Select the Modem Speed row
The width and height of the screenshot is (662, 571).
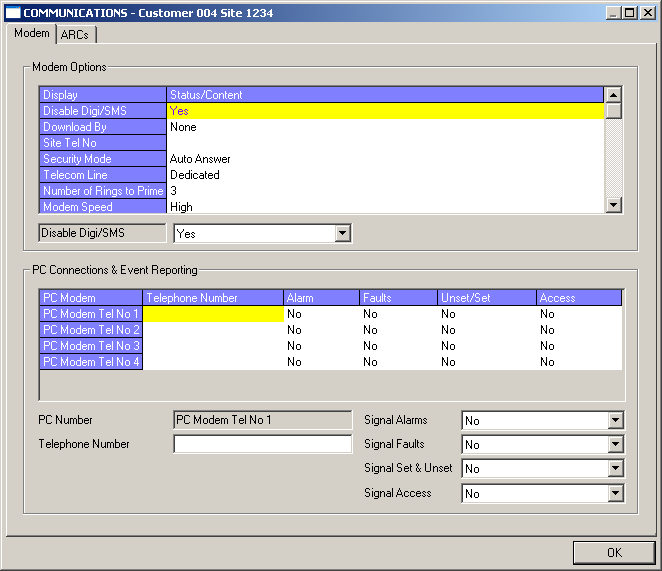click(x=102, y=207)
